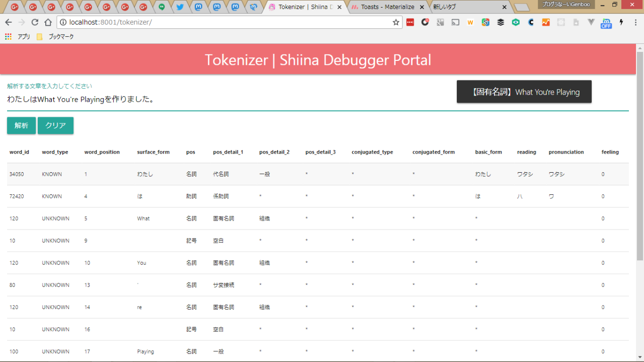The width and height of the screenshot is (644, 362).
Task: Bookmark this page with star icon
Action: 395,22
